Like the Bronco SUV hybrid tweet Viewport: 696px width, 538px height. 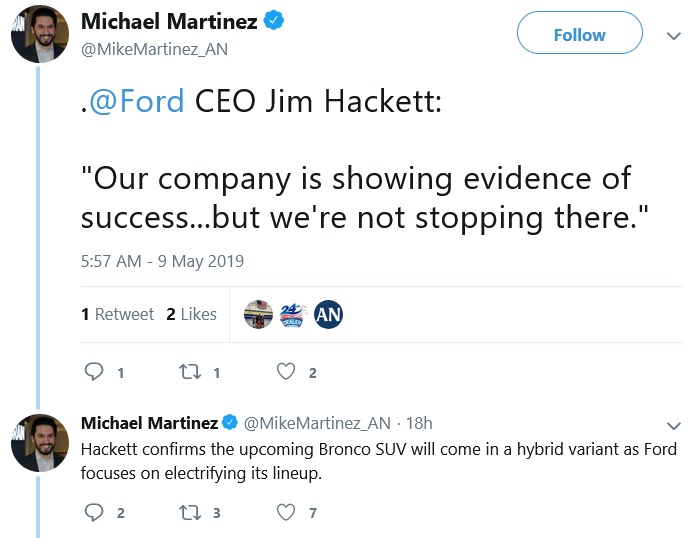(x=286, y=512)
